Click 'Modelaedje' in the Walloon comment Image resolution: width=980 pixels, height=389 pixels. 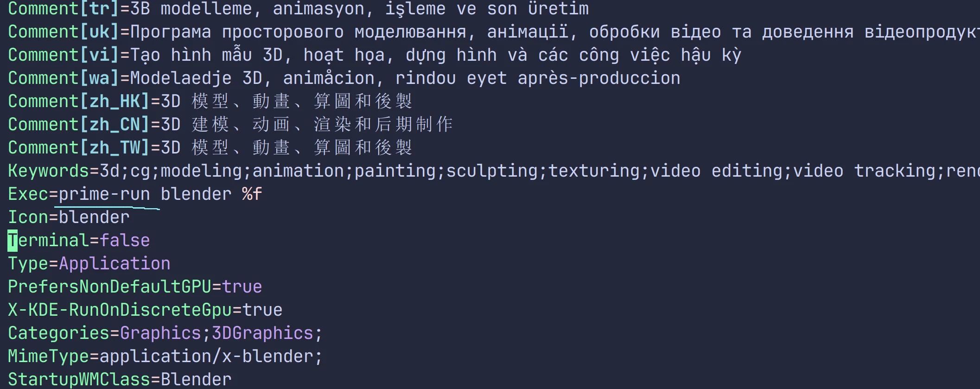[181, 78]
